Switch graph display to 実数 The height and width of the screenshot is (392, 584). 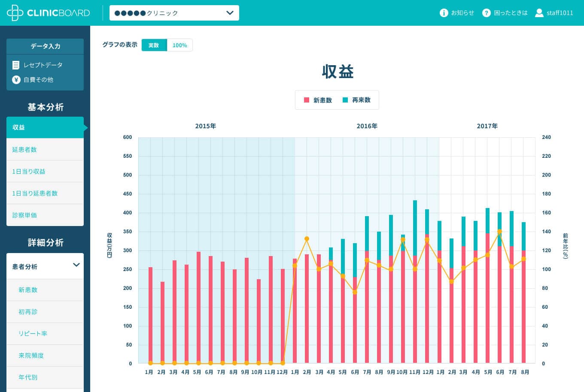(154, 45)
